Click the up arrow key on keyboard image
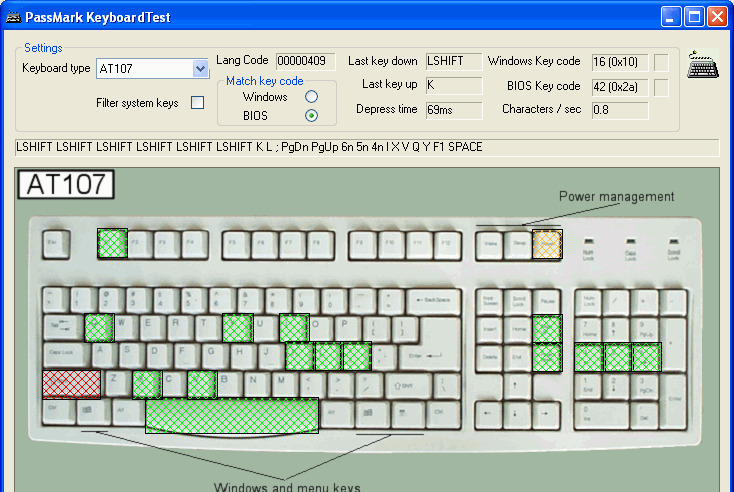 [x=517, y=386]
